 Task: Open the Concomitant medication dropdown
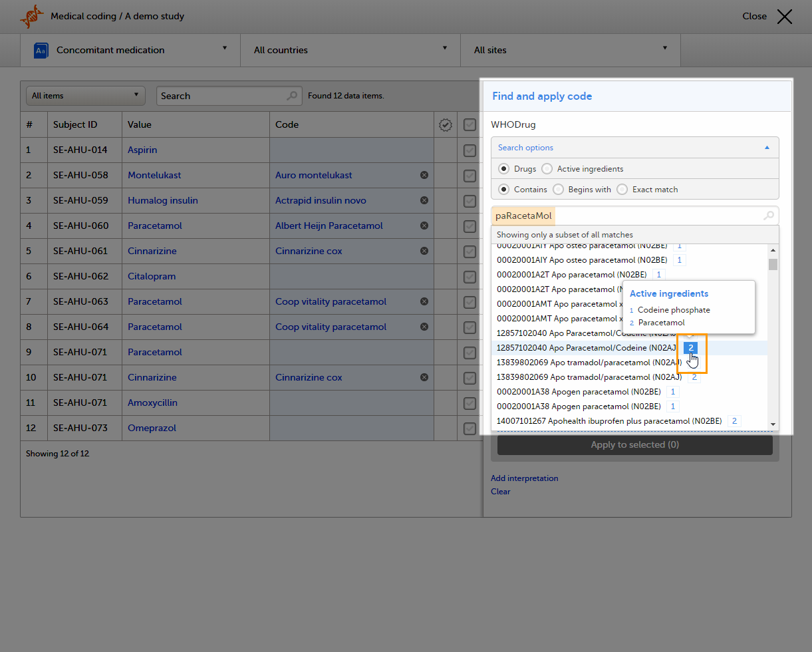130,50
